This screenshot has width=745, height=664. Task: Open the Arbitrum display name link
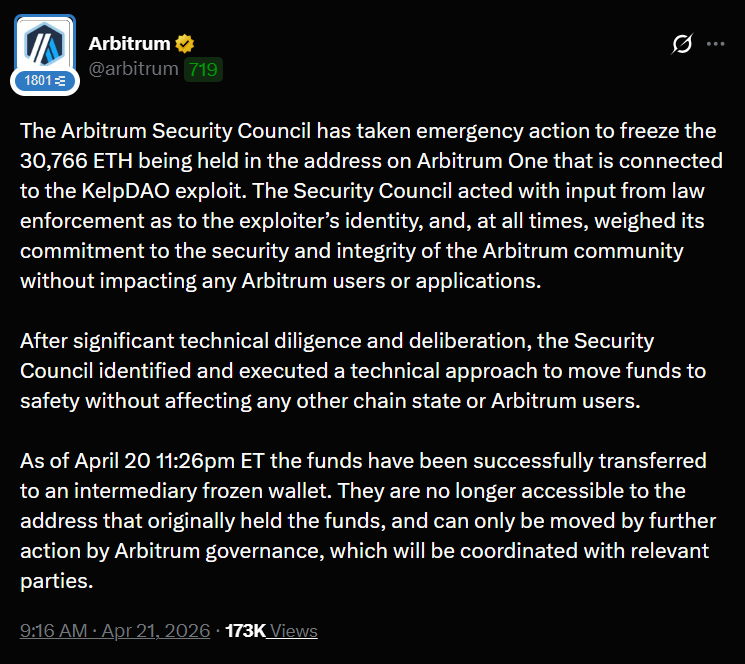pos(129,43)
